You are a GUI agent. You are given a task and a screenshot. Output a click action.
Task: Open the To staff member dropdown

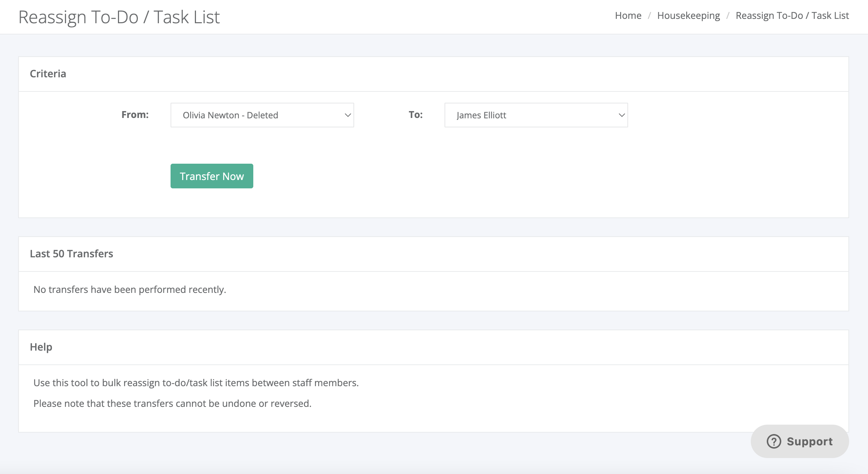point(536,115)
